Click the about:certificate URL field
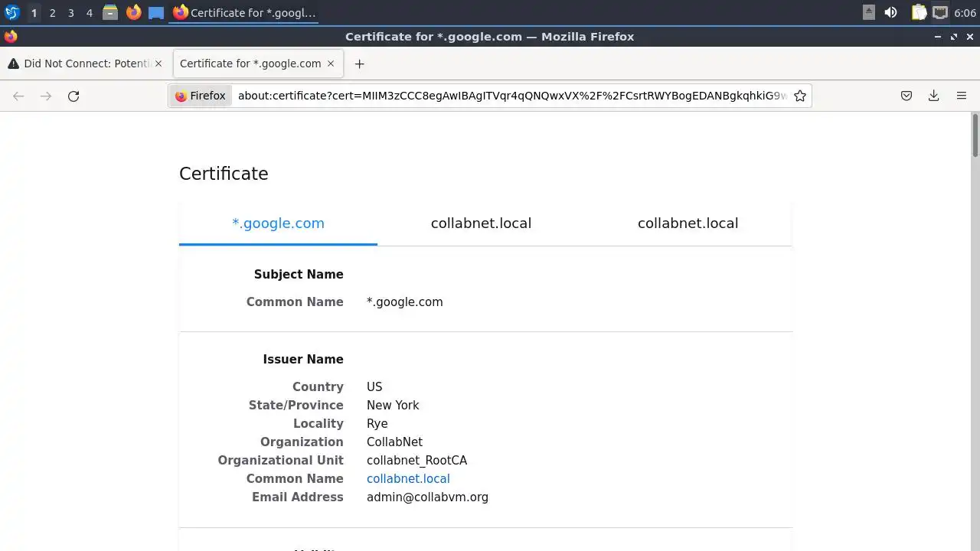 point(511,96)
